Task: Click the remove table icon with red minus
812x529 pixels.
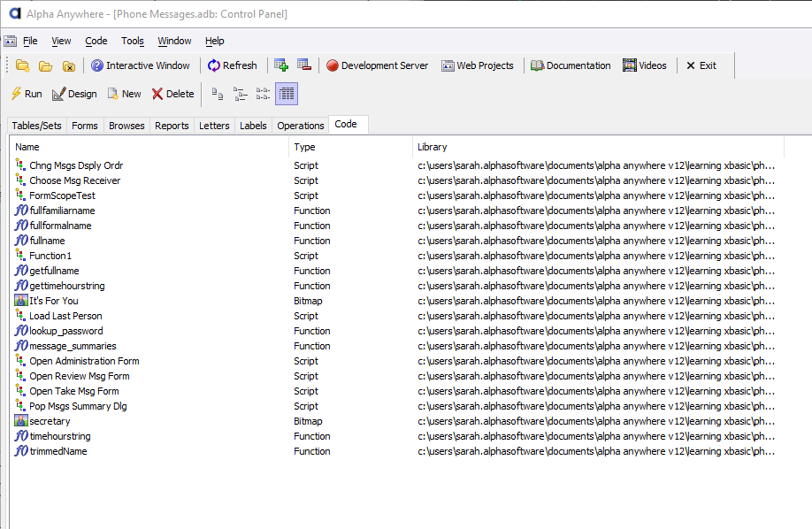Action: (x=304, y=65)
